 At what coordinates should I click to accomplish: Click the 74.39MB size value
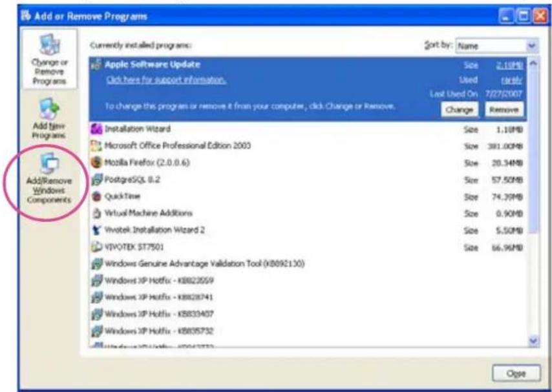pyautogui.click(x=507, y=197)
